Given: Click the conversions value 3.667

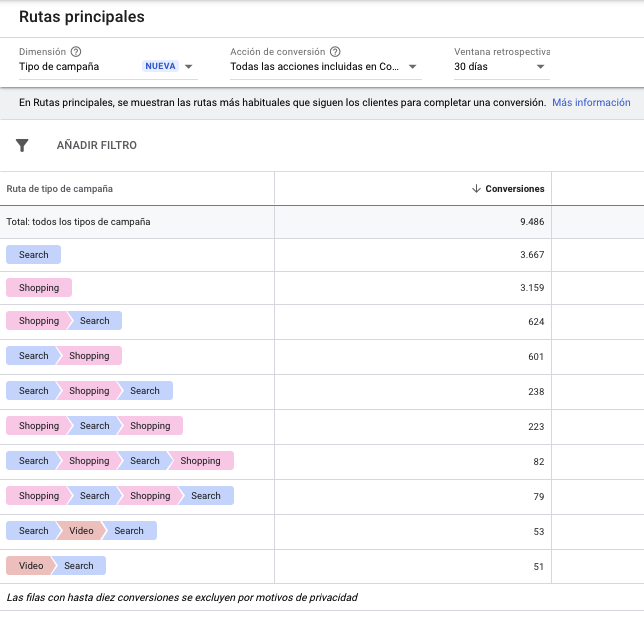Looking at the screenshot, I should [x=532, y=255].
